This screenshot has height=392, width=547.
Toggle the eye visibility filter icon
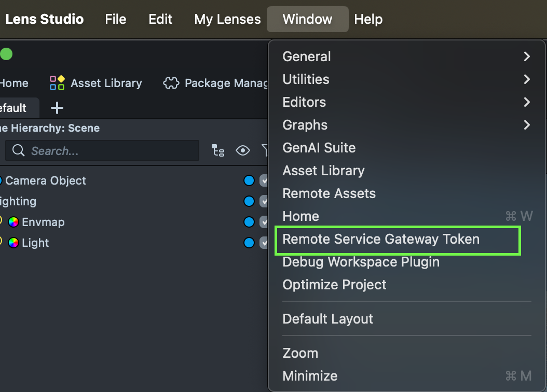click(242, 151)
